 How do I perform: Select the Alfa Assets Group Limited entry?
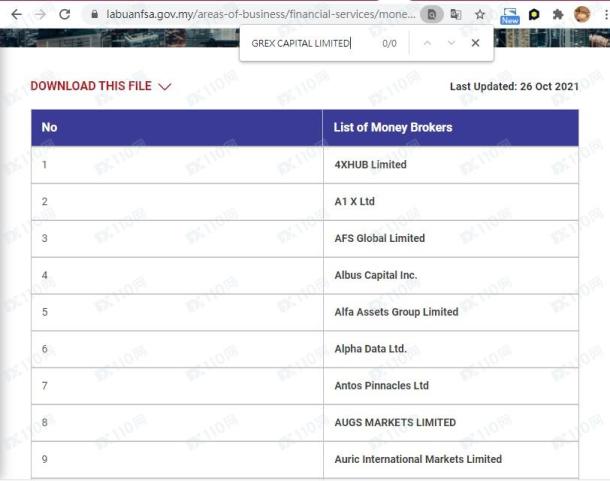[396, 312]
